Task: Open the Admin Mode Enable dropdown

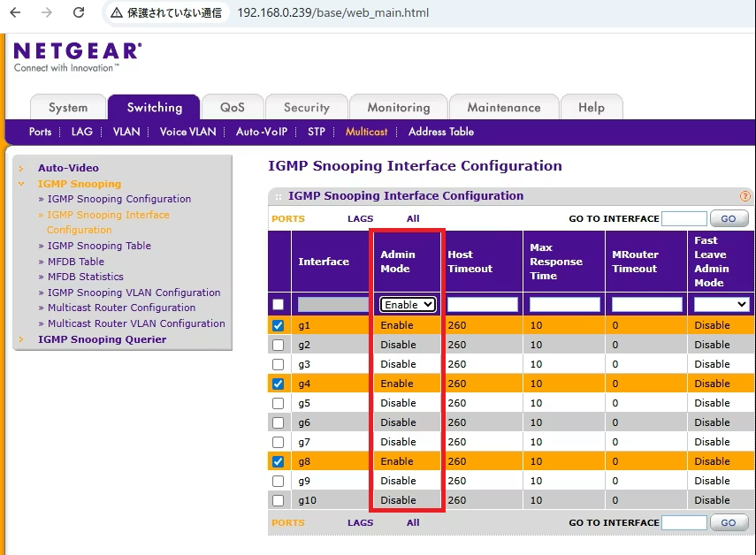Action: (407, 304)
